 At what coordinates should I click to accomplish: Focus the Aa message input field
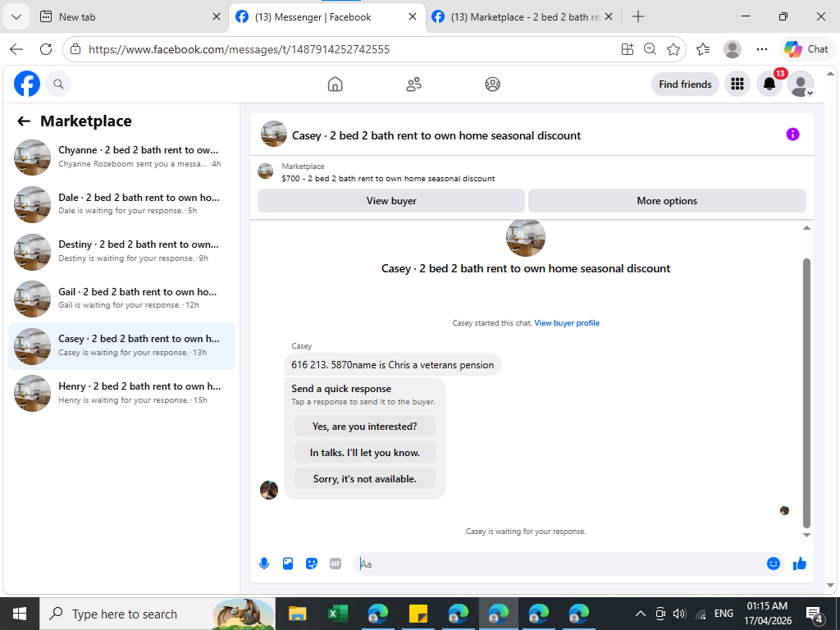click(559, 564)
